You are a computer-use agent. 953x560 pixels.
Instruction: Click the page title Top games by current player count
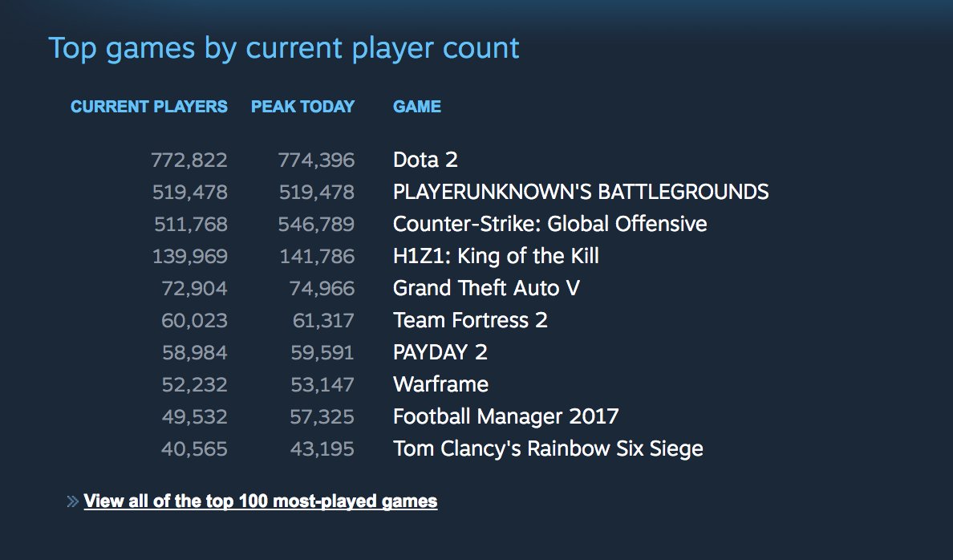(284, 47)
